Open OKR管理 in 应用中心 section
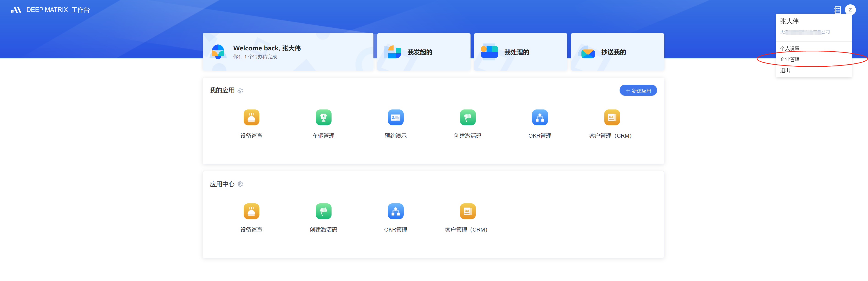868x281 pixels. [x=396, y=212]
